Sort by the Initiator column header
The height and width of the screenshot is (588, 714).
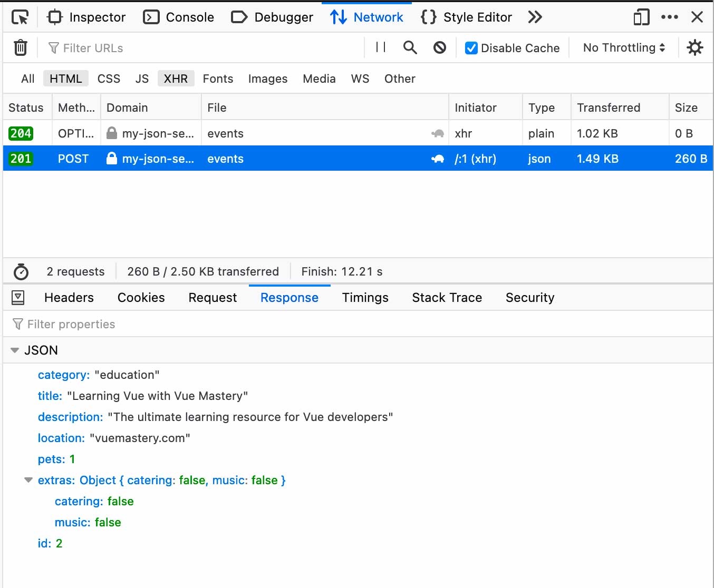486,107
